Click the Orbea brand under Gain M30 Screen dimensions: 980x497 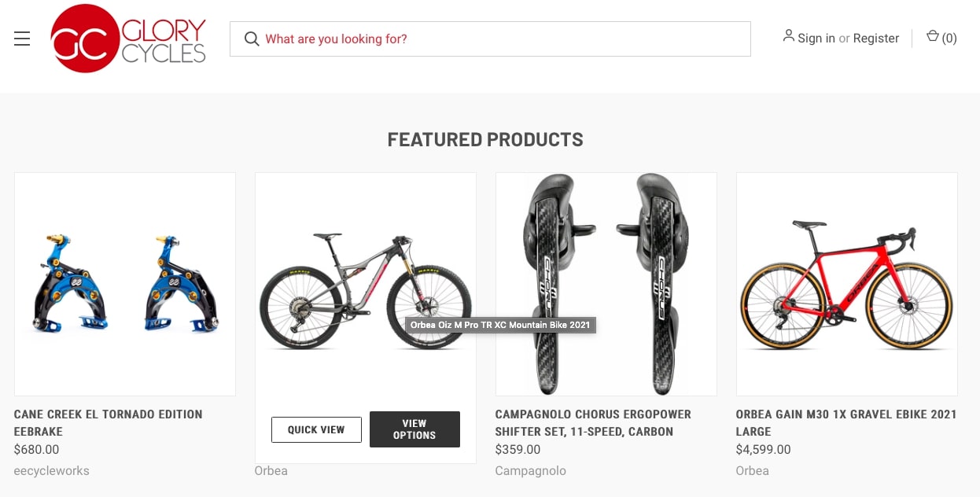(x=752, y=471)
